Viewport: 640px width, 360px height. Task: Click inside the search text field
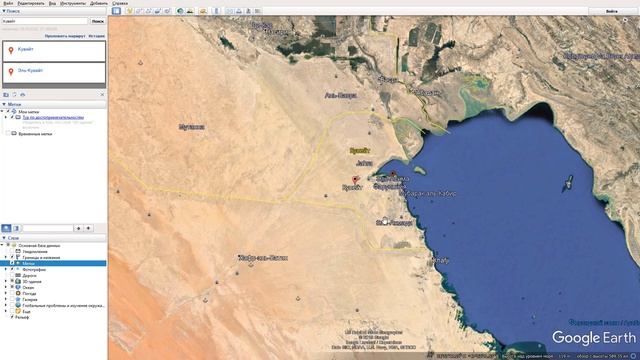(x=45, y=21)
